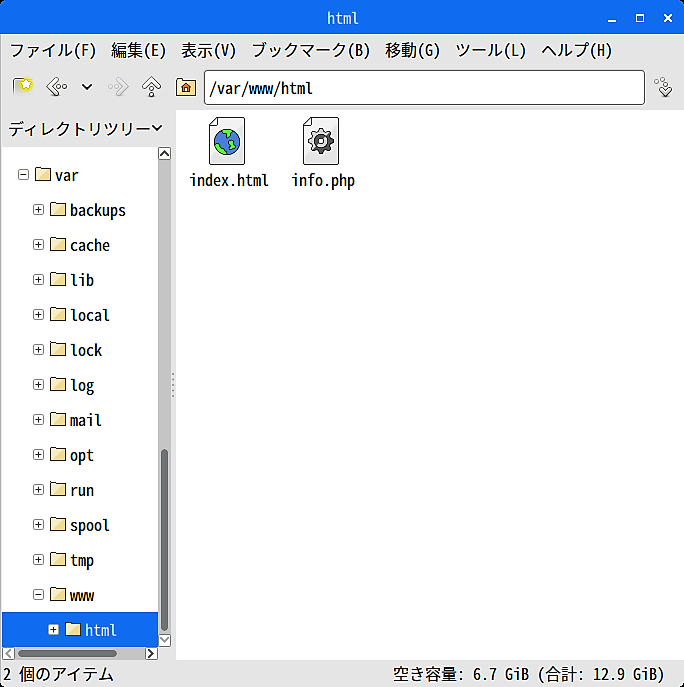The image size is (684, 687).
Task: Select the tmp folder in the tree
Action: (72, 560)
